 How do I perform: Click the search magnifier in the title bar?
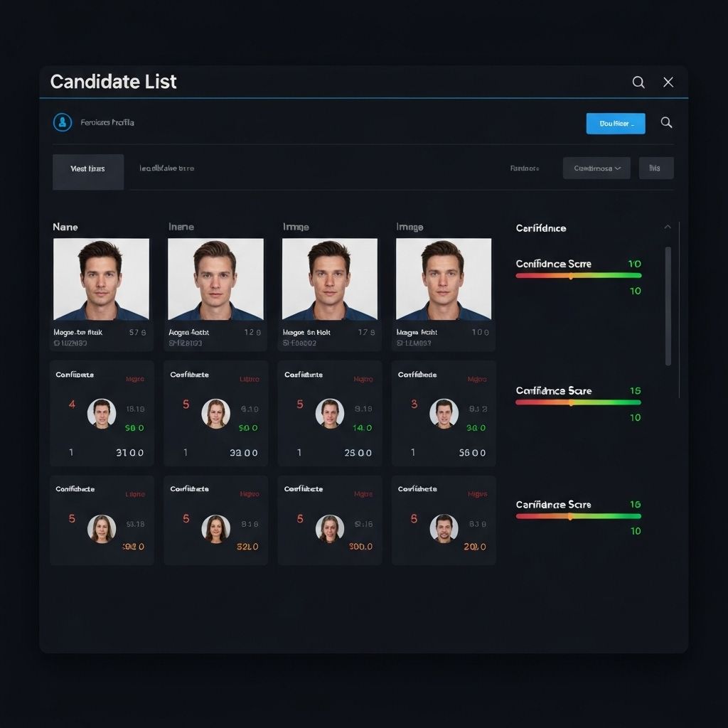coord(638,82)
